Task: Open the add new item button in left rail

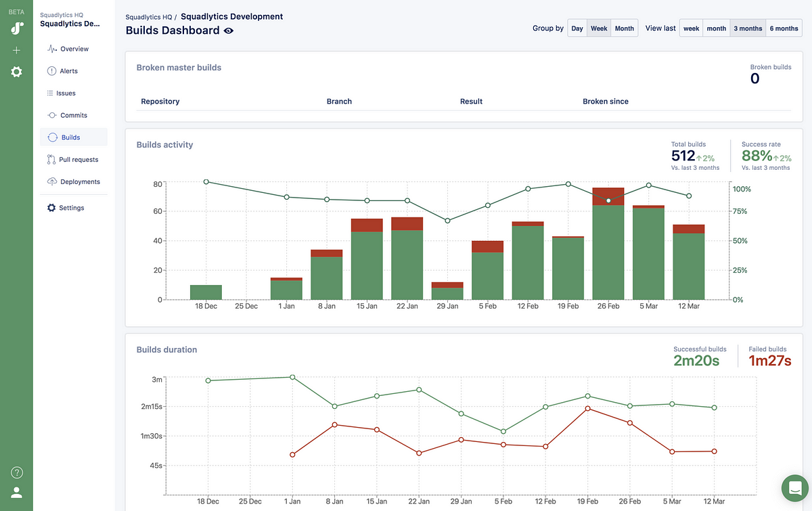Action: coord(16,49)
